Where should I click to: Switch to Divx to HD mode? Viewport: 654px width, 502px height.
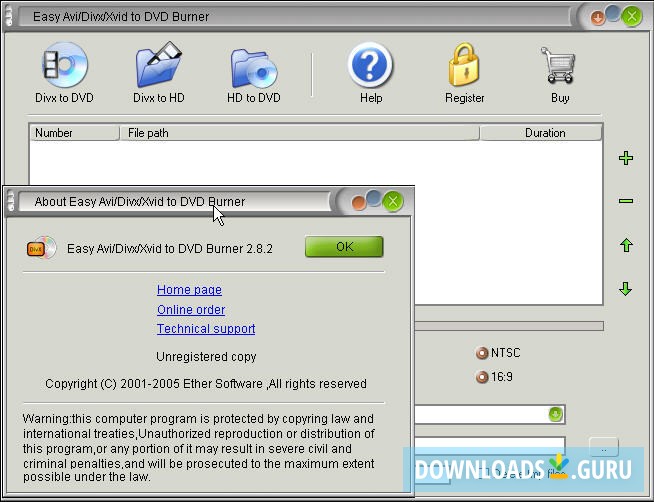point(158,73)
